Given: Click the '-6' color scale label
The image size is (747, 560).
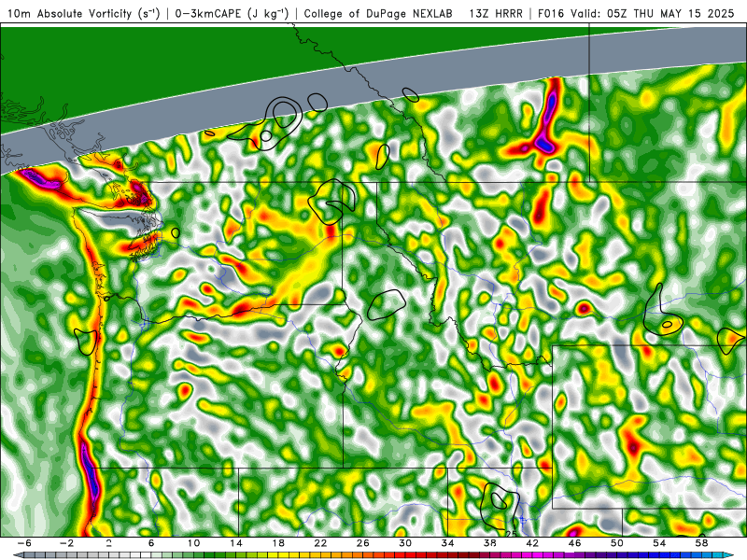Looking at the screenshot, I should [24, 543].
